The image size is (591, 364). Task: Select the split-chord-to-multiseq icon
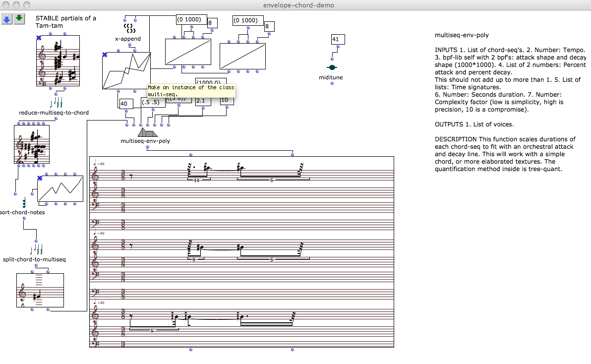[x=37, y=249]
